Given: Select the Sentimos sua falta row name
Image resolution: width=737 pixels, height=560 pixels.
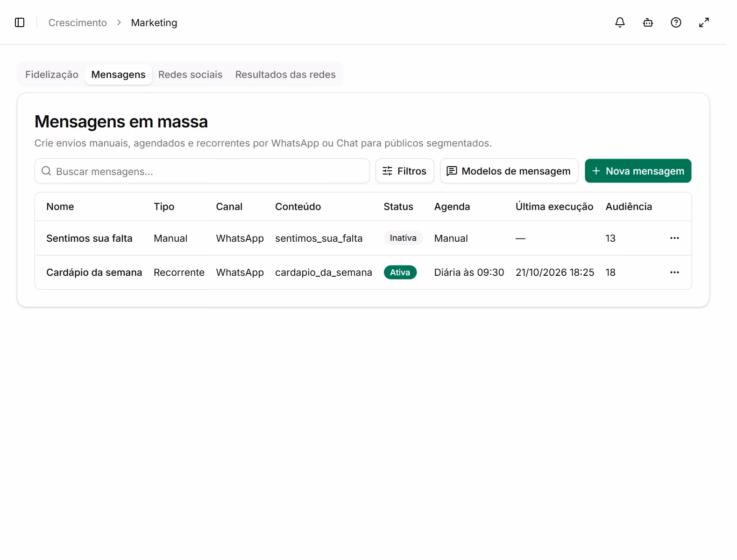Looking at the screenshot, I should (x=89, y=238).
